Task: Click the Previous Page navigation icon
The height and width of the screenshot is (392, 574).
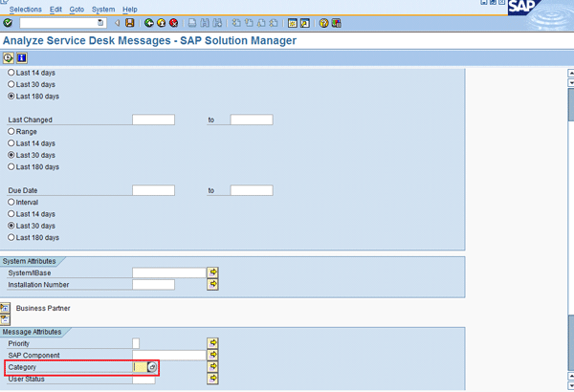Action: click(249, 23)
